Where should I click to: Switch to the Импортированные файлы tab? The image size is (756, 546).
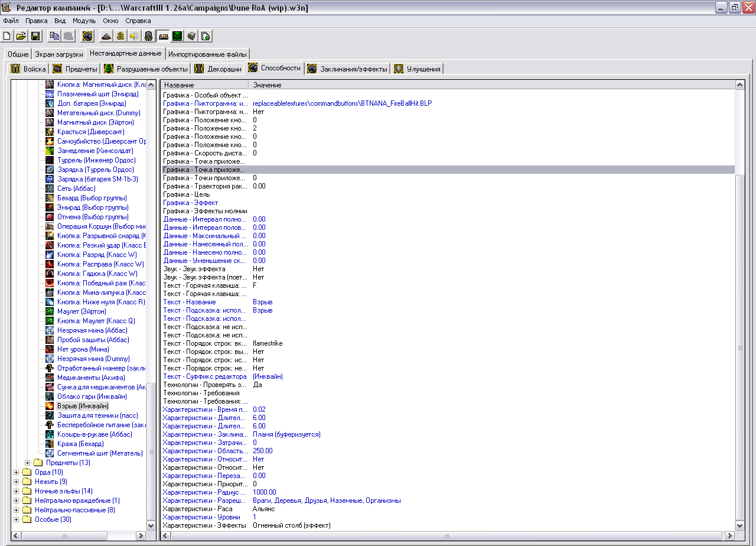[208, 54]
